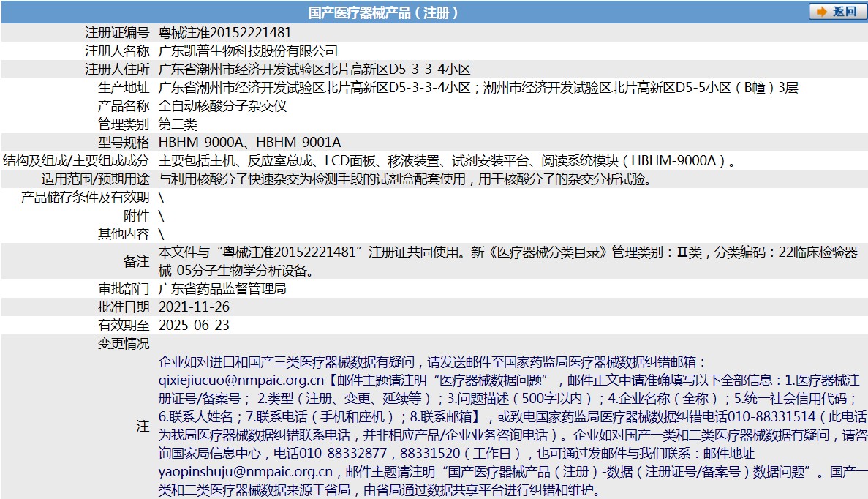Click the 其他内容 label

pyautogui.click(x=124, y=233)
